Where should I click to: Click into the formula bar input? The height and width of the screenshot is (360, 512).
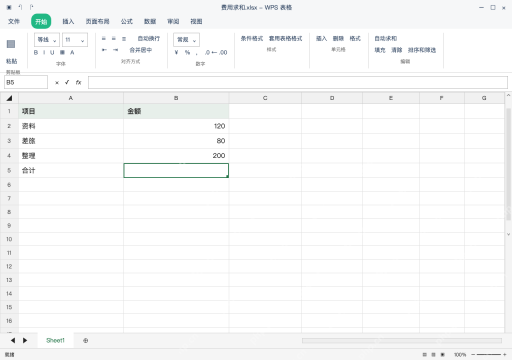pos(298,82)
